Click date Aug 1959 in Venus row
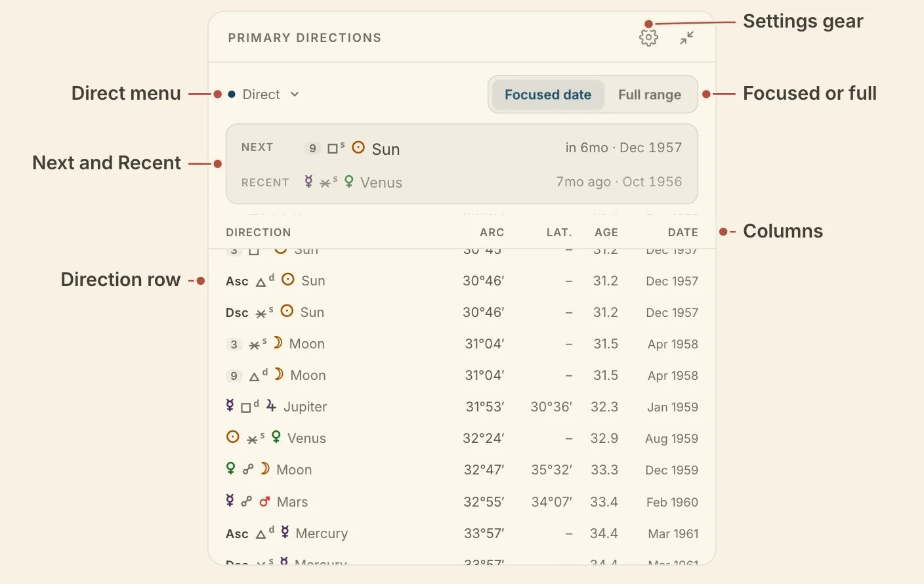Screen dimensions: 924x584 click(x=671, y=438)
